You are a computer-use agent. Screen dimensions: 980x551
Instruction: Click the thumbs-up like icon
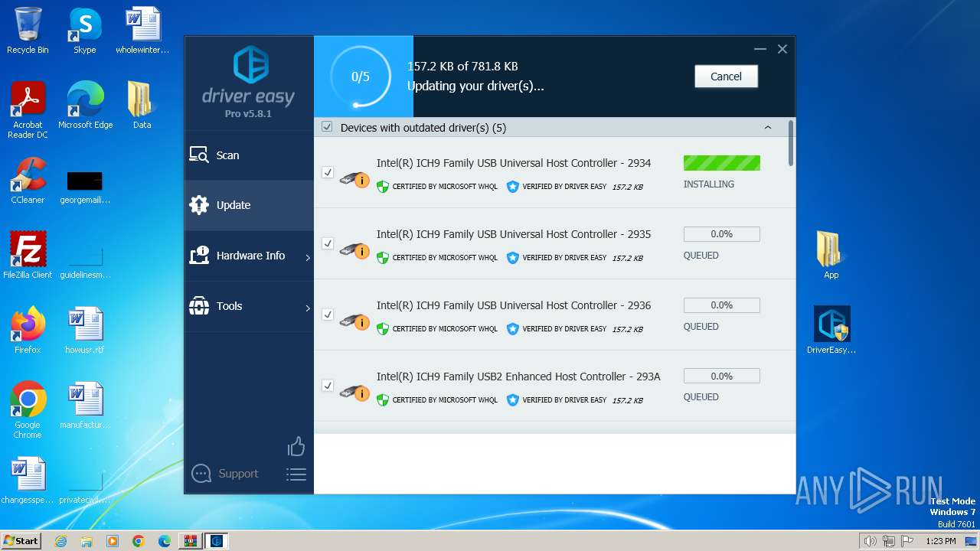click(x=296, y=447)
